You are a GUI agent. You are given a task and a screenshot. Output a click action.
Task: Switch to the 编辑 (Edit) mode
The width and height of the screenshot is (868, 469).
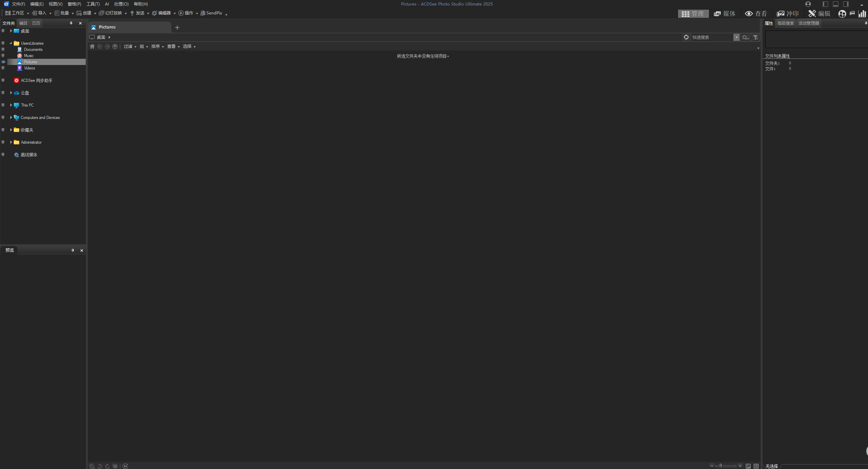pos(819,13)
